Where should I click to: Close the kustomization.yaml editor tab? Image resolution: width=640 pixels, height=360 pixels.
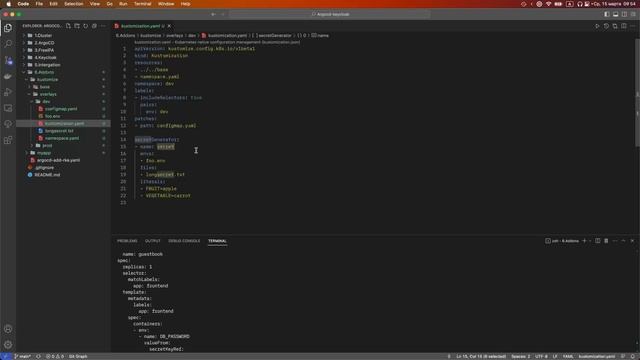pyautogui.click(x=169, y=26)
